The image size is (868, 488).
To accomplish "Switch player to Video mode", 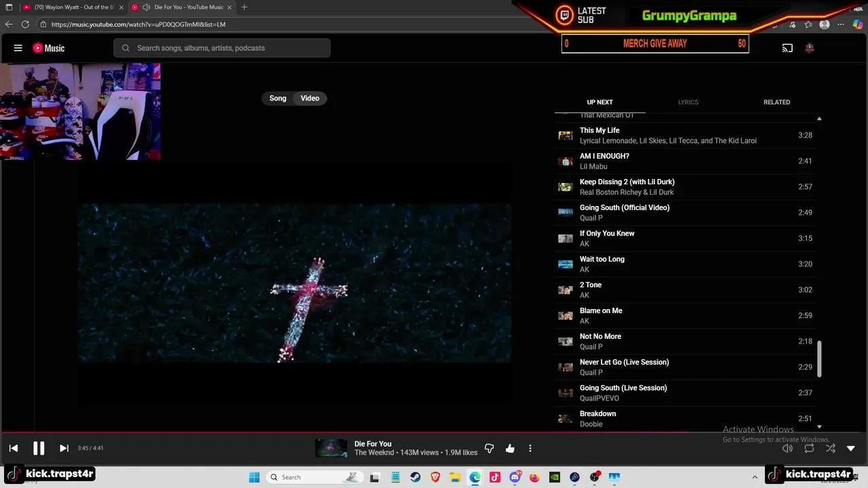I will (310, 98).
